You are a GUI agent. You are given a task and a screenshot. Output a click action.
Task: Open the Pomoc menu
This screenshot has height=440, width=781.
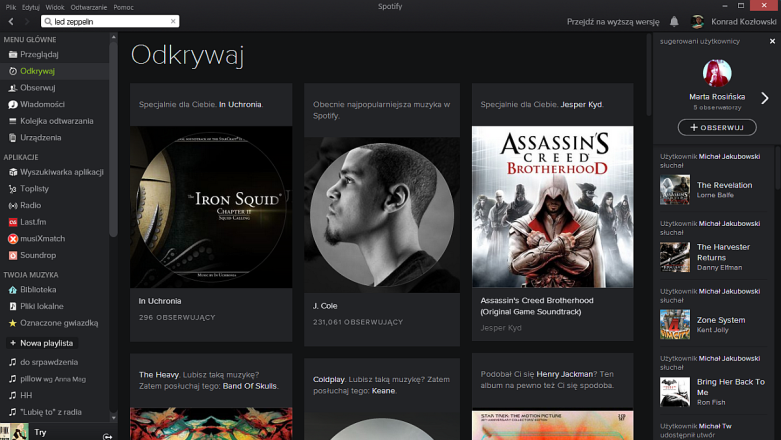(124, 7)
